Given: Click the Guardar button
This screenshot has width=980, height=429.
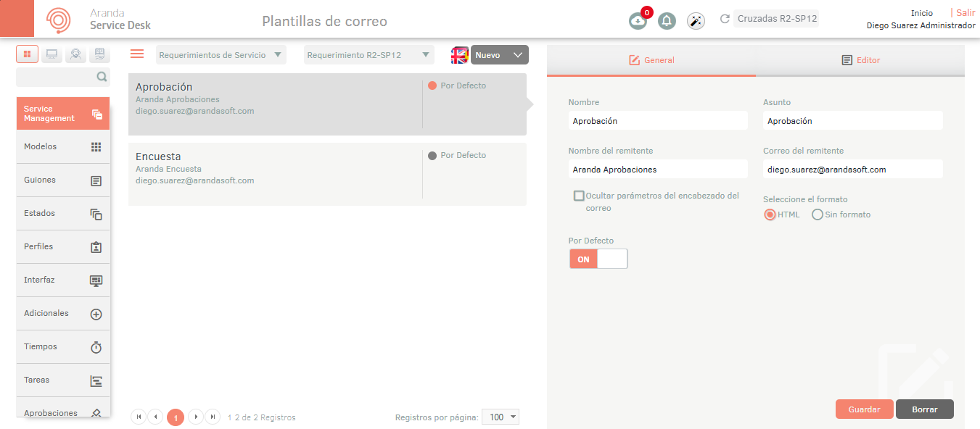Looking at the screenshot, I should (864, 409).
